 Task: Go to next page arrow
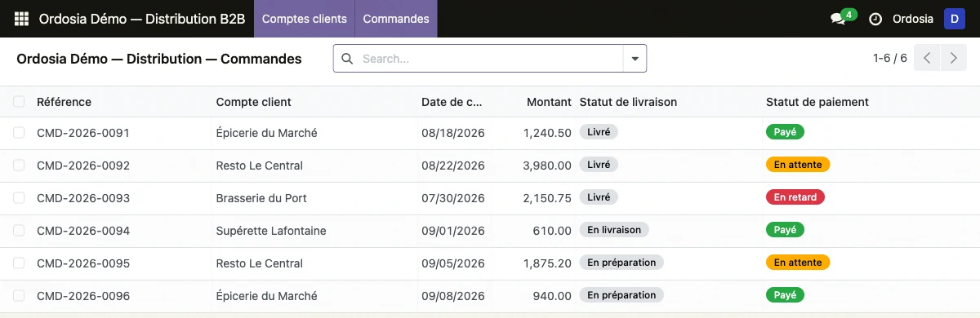click(x=953, y=59)
